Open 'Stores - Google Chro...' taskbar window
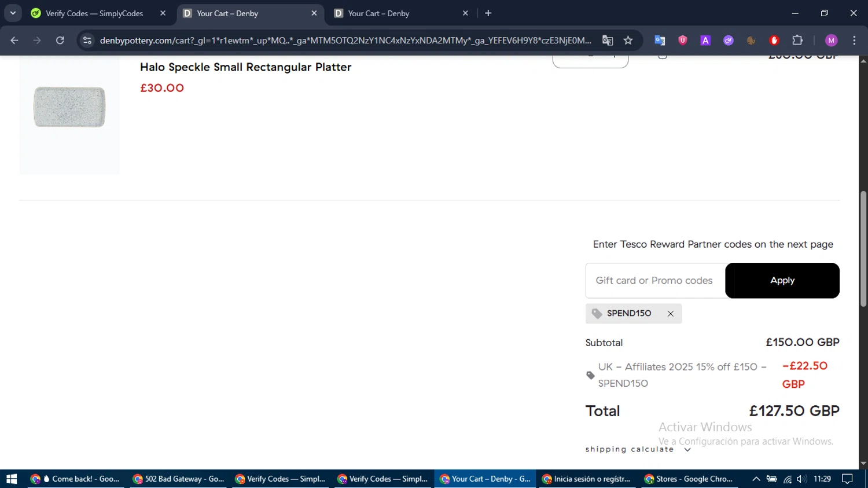868x488 pixels. [689, 479]
